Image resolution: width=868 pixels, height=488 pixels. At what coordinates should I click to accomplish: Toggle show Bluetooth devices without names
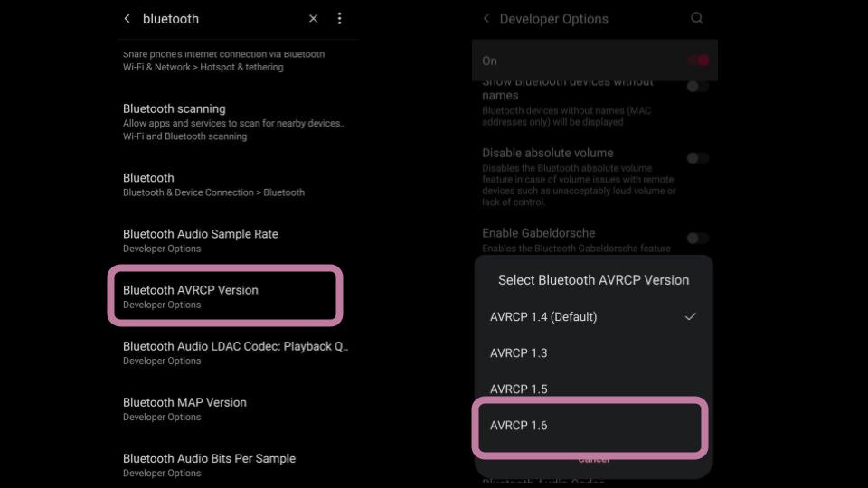[x=697, y=87]
